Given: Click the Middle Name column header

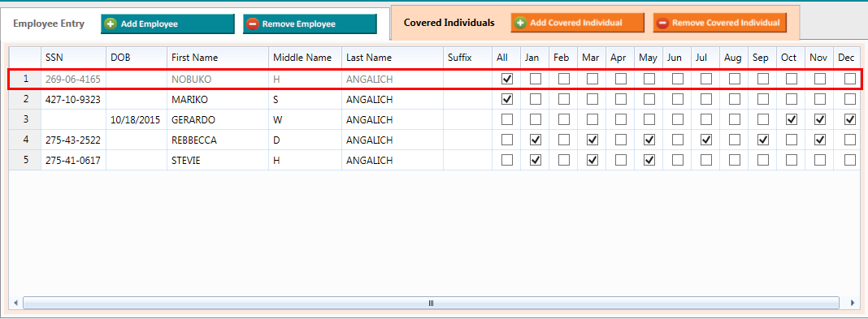Looking at the screenshot, I should pyautogui.click(x=306, y=58).
